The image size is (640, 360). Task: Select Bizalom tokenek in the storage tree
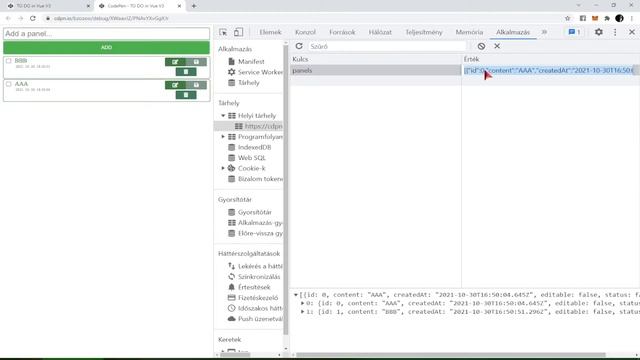tap(256, 179)
